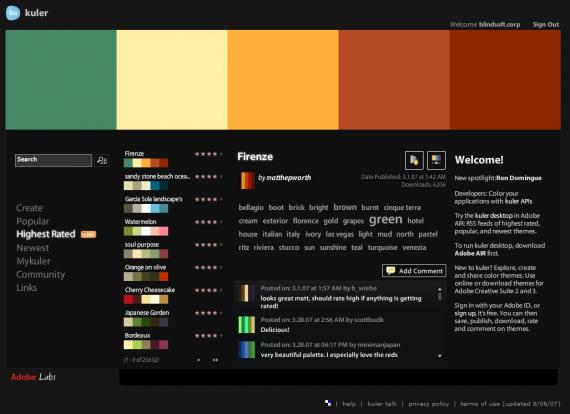Select the sandy stone beach ocean theme
This screenshot has height=414, width=570.
pyautogui.click(x=157, y=176)
